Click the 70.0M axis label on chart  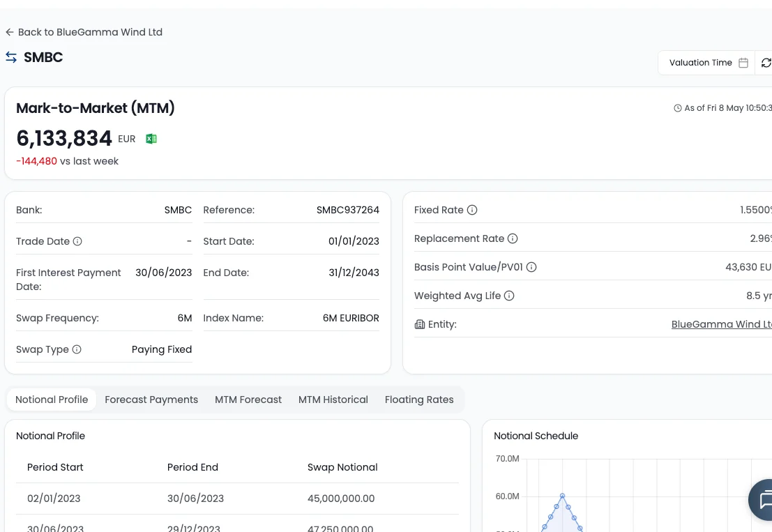(x=507, y=459)
